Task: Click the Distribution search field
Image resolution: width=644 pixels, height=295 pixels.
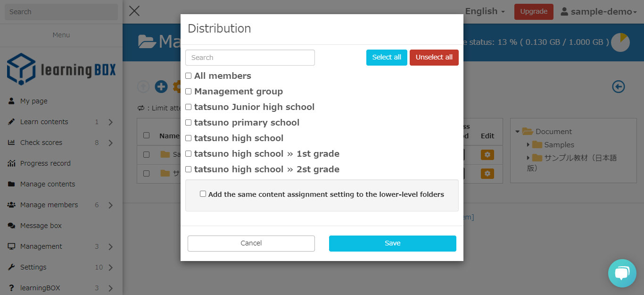Action: pyautogui.click(x=250, y=58)
